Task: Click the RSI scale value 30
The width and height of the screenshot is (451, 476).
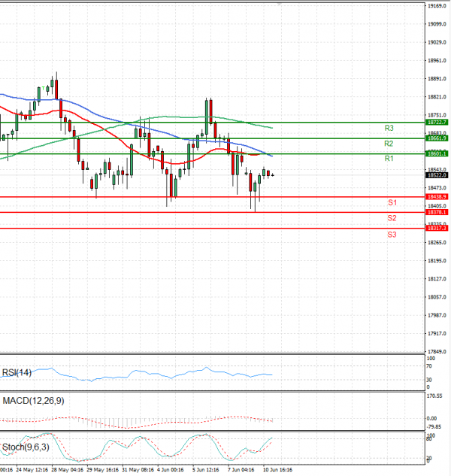Action: [x=429, y=380]
